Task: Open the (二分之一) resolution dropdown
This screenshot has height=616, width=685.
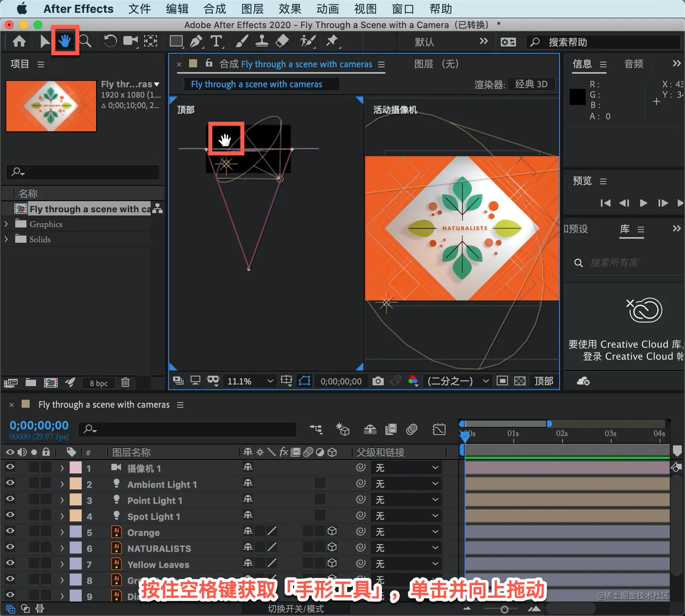Action: pyautogui.click(x=458, y=381)
